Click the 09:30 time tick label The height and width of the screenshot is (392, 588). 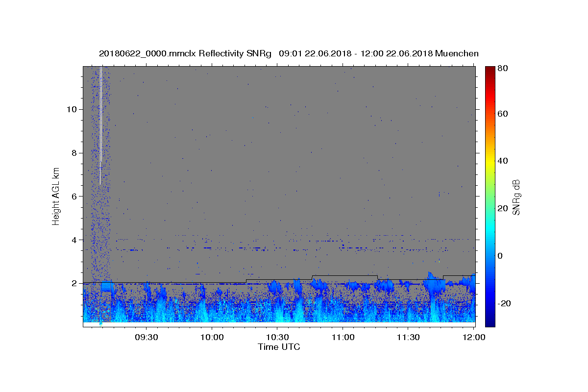click(147, 338)
